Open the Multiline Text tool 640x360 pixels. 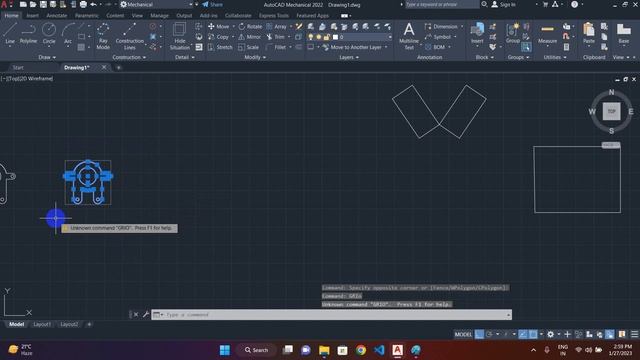[x=409, y=36]
